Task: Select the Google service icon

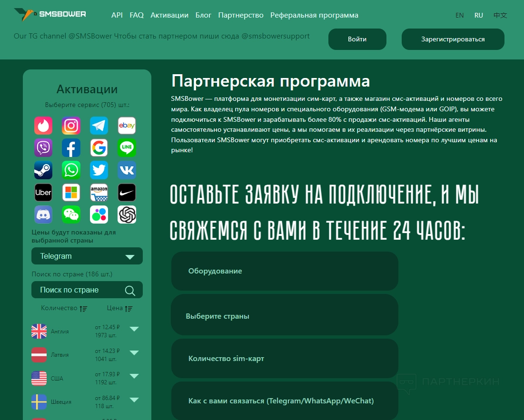Action: pyautogui.click(x=99, y=147)
